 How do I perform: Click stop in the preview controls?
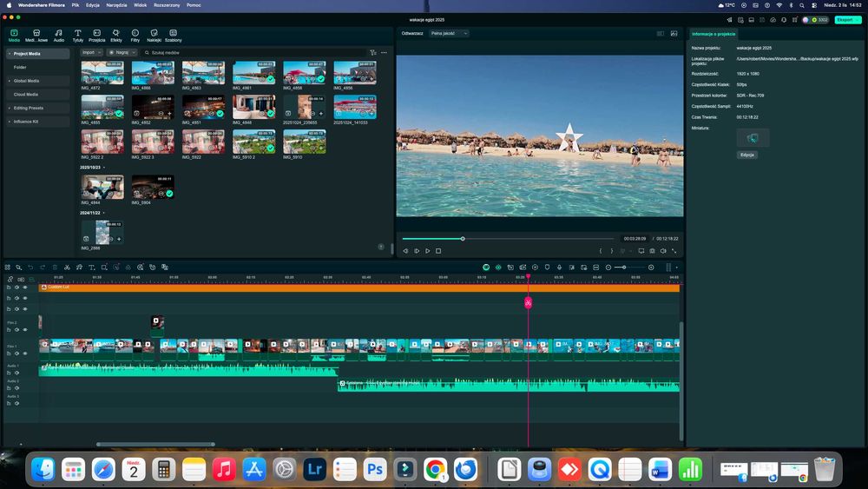[438, 251]
